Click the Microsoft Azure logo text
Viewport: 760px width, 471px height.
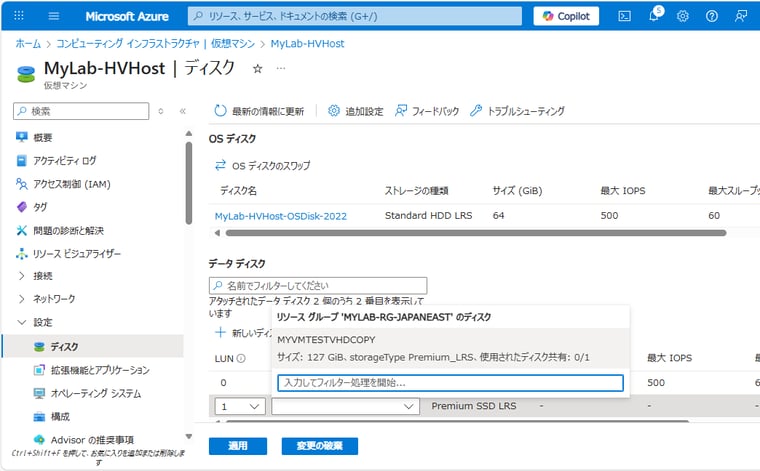(x=127, y=16)
